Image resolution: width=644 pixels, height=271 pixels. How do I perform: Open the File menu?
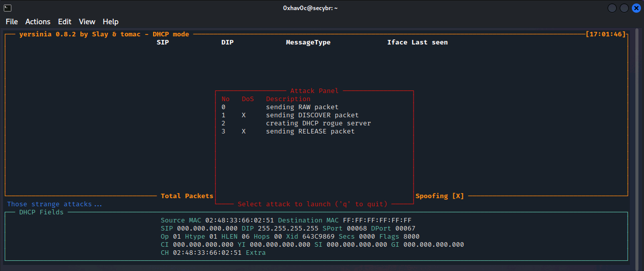(x=12, y=22)
